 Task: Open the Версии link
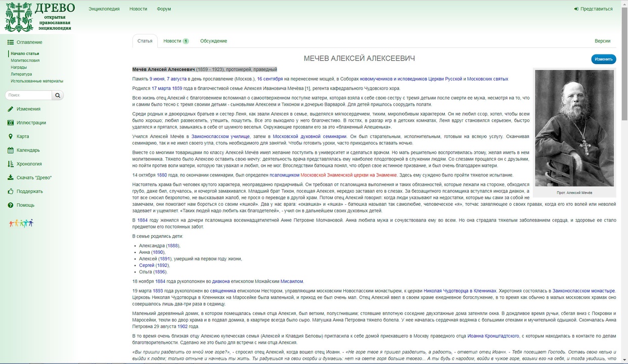pyautogui.click(x=602, y=41)
